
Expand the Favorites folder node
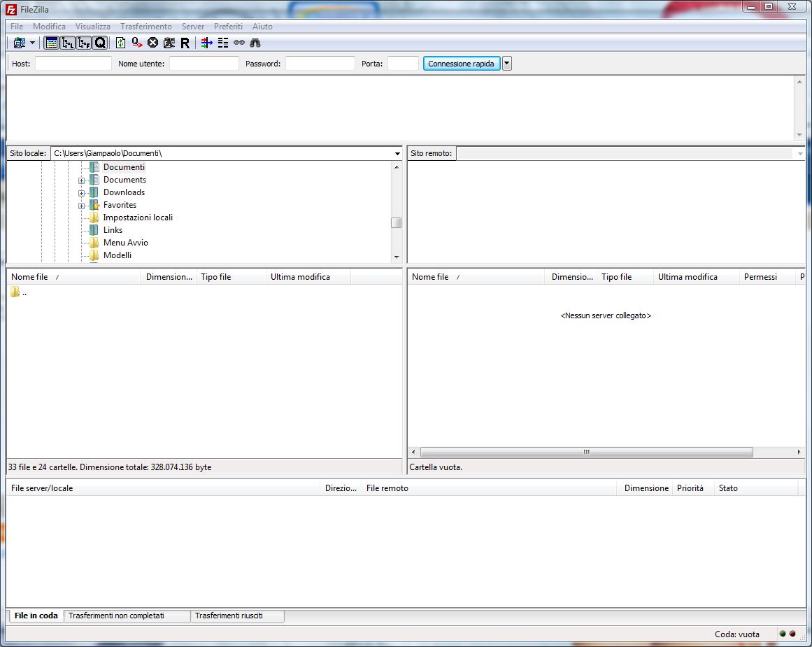(81, 206)
